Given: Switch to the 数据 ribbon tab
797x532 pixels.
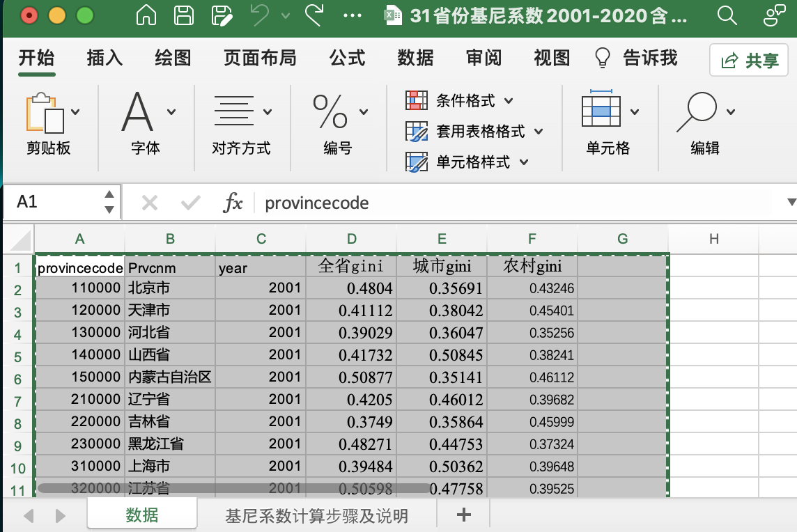Looking at the screenshot, I should (415, 58).
